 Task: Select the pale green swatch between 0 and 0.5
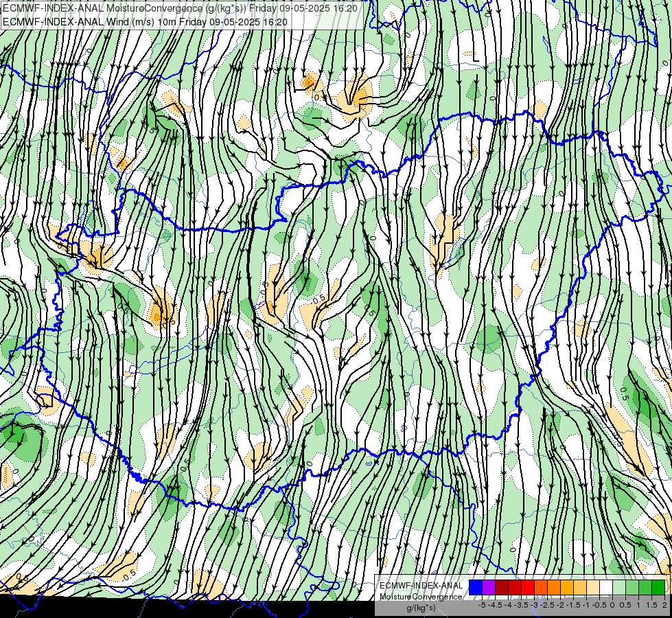620,588
